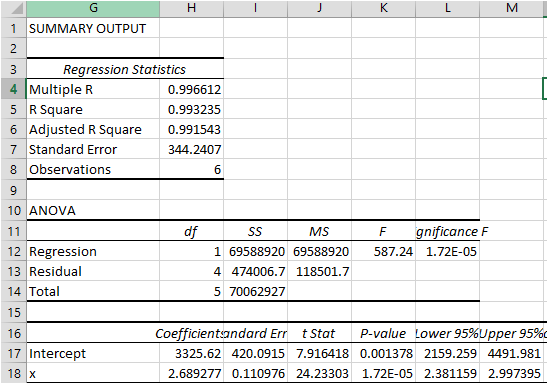Image resolution: width=548 pixels, height=384 pixels.
Task: Select the value 0.993235
Action: pos(192,109)
